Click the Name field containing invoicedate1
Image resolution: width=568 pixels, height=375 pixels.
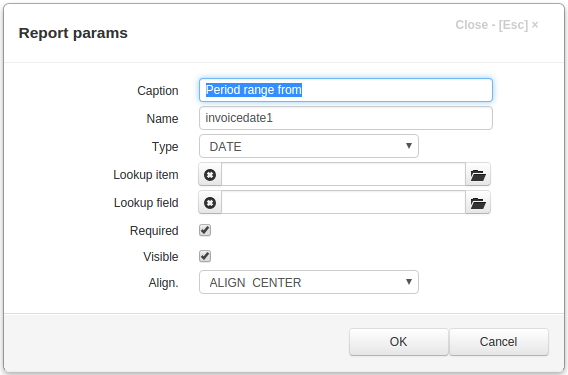pyautogui.click(x=346, y=118)
